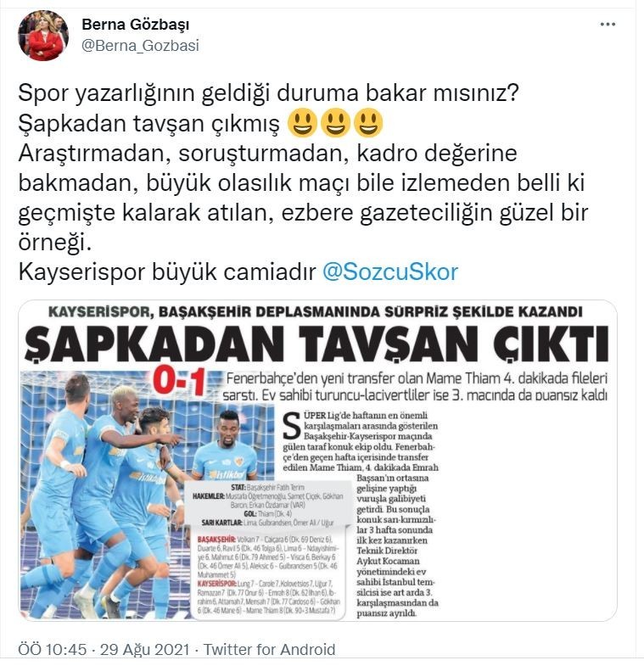Click the SÜPER Lig article text column
Viewport: 644px width, 666px height.
click(x=361, y=514)
